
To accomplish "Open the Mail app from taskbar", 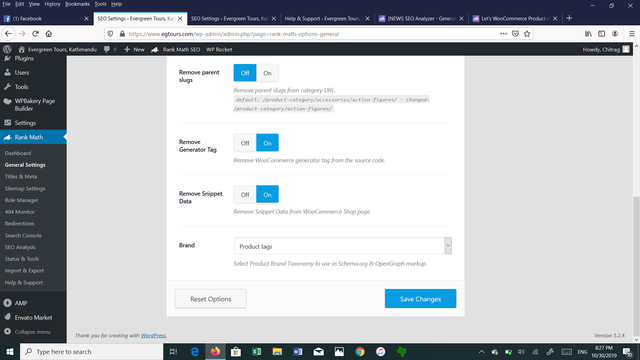I will (x=319, y=351).
